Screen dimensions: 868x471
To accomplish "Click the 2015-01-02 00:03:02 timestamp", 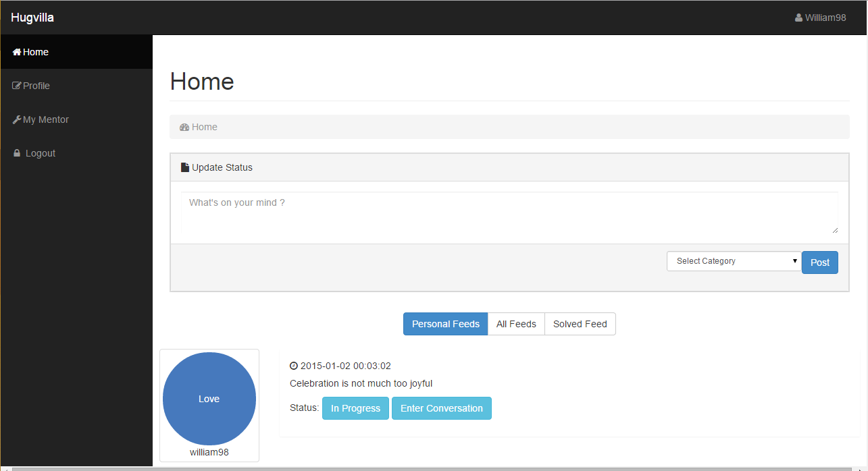I will 346,366.
